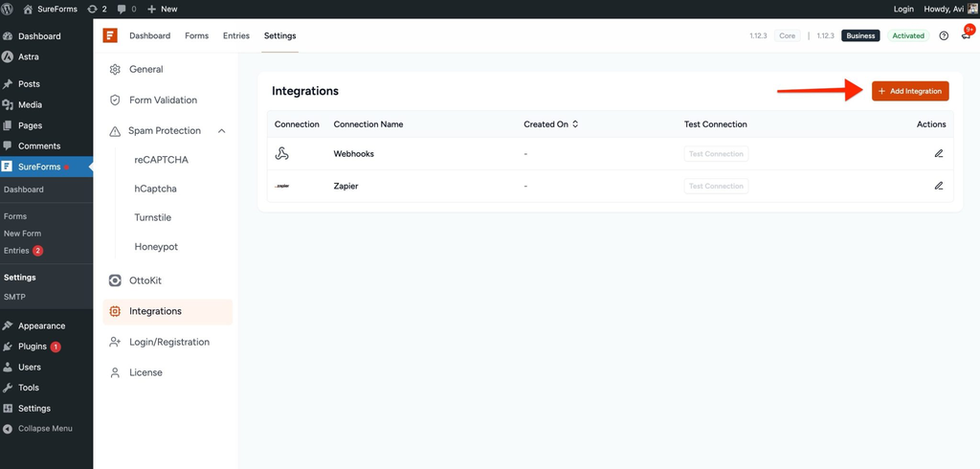Select Integrations in settings sidebar
Screen dimensions: 980x469
click(x=167, y=311)
